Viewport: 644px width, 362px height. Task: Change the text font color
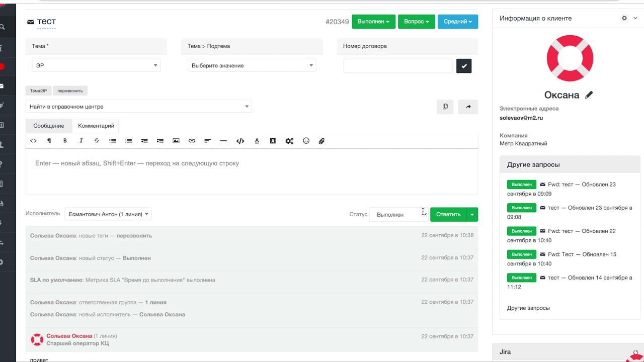(x=257, y=141)
